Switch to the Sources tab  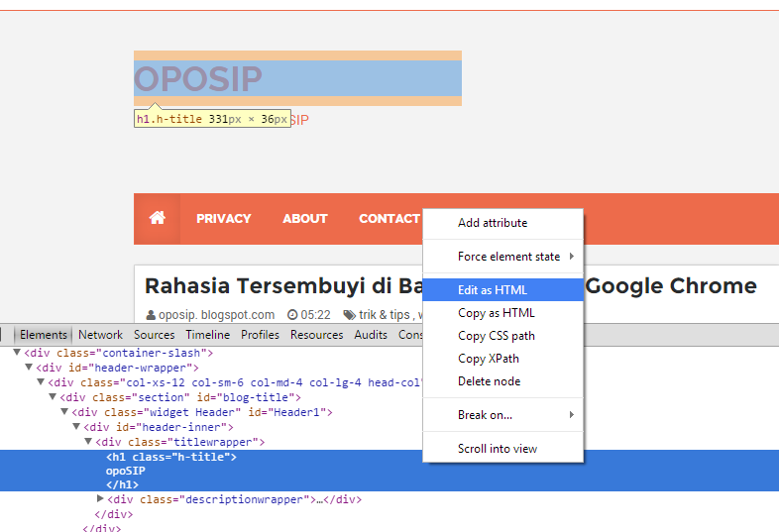(154, 335)
